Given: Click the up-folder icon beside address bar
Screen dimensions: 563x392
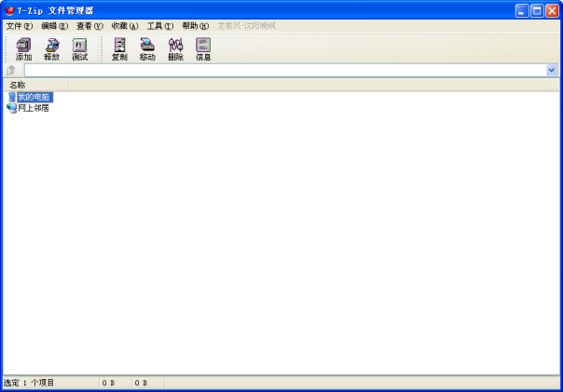Looking at the screenshot, I should coord(11,70).
